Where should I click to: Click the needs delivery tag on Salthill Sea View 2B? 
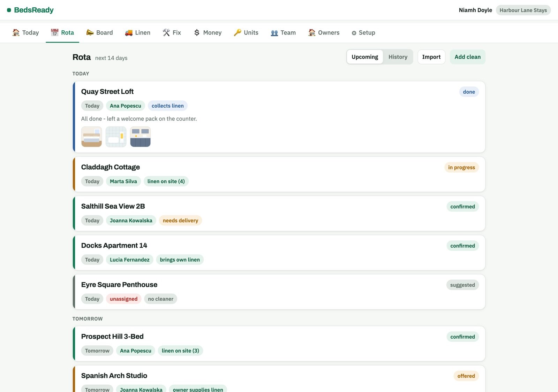pos(180,220)
